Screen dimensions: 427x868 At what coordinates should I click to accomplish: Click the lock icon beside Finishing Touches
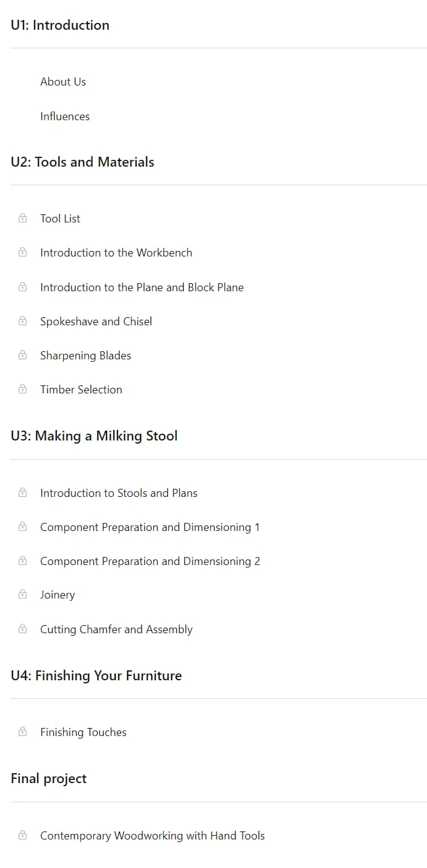coord(23,732)
